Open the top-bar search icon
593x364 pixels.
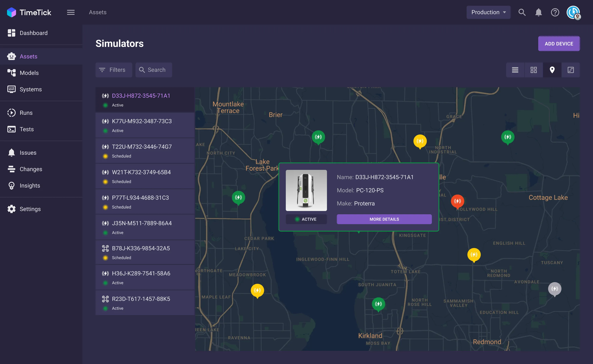(522, 12)
